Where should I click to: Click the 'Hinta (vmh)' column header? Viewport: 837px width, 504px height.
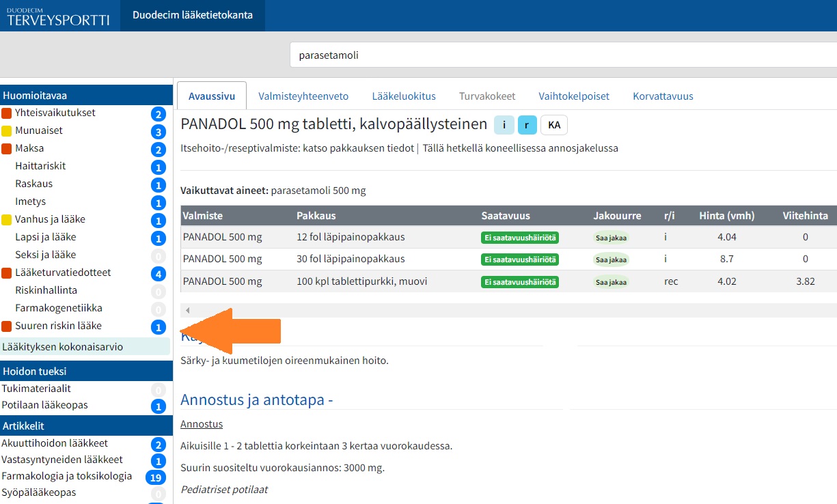coord(727,216)
